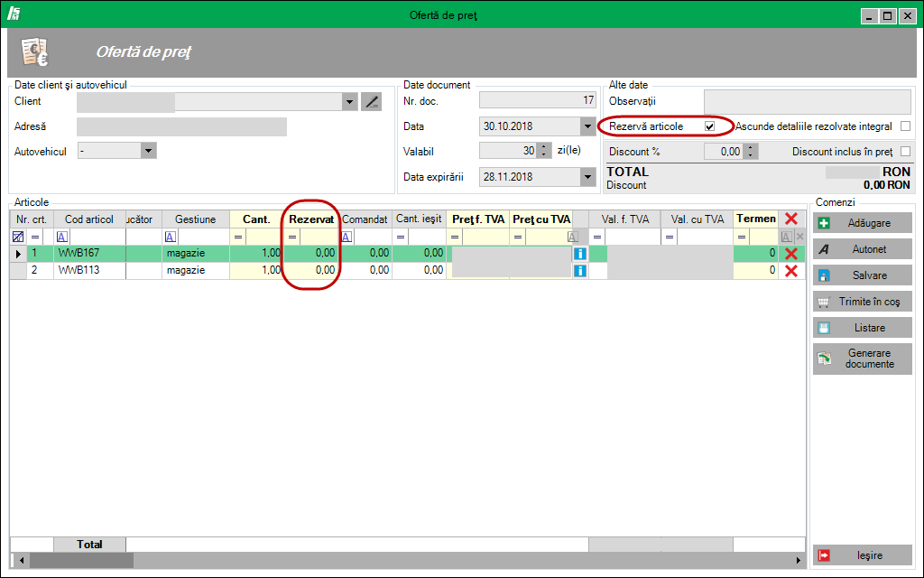924x578 pixels.
Task: Open Autonet from commands panel
Action: (x=862, y=249)
